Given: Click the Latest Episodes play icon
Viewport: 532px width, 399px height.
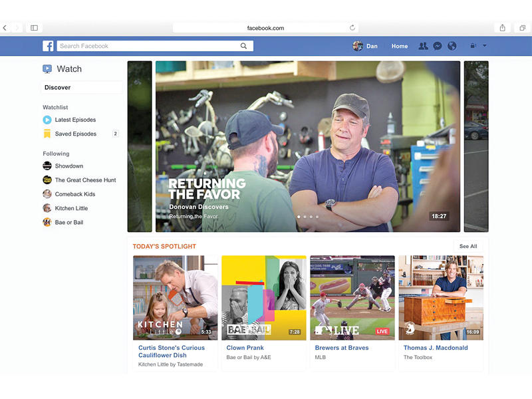Looking at the screenshot, I should click(47, 120).
